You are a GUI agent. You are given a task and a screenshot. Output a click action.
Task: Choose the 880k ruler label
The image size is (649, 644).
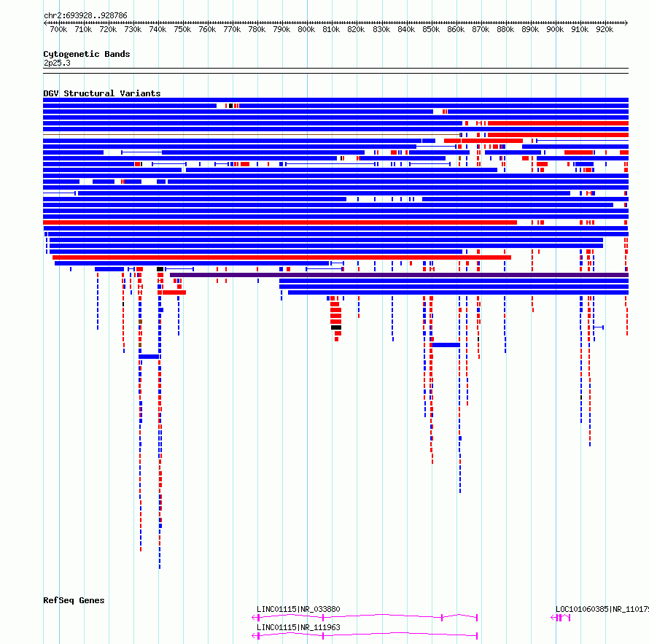[x=505, y=29]
